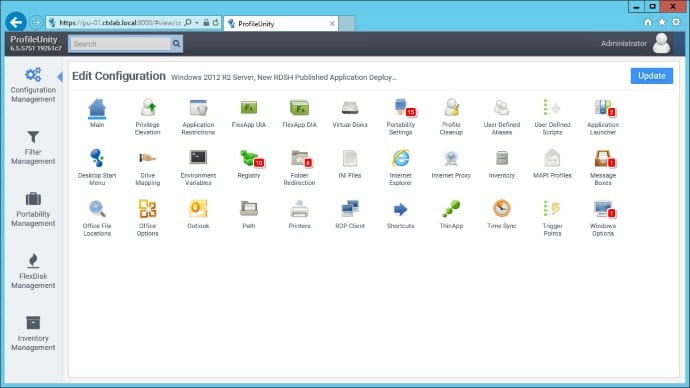690x388 pixels.
Task: Open Time Sync module
Action: pyautogui.click(x=502, y=214)
